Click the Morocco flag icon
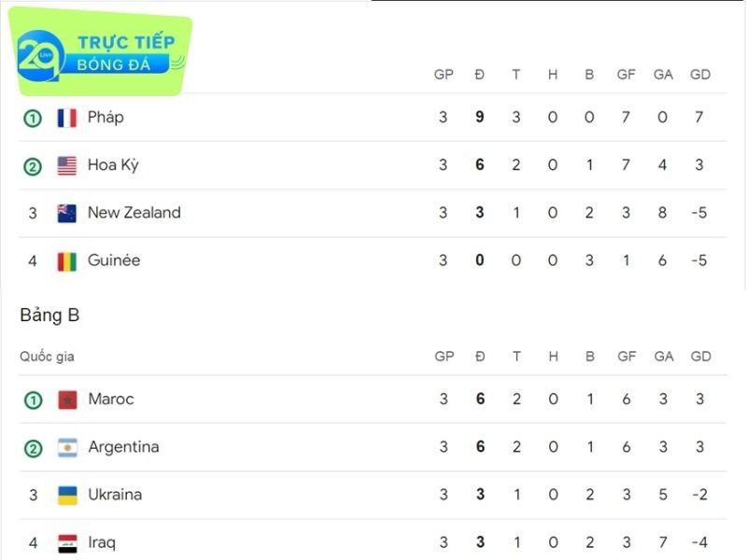Viewport: 747px width, 560px height. (66, 400)
